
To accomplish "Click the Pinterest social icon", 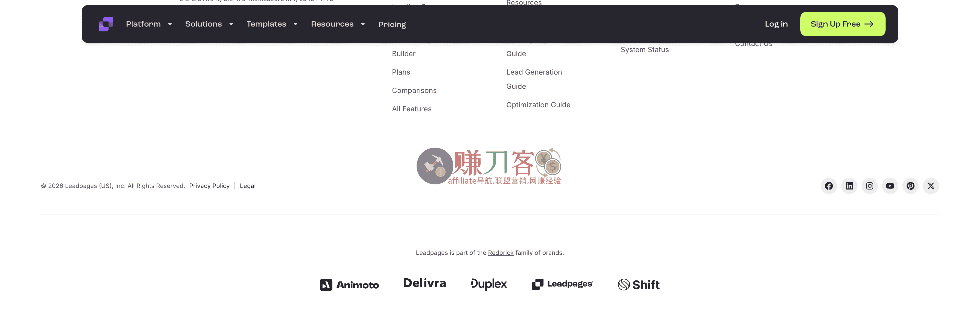I will tap(910, 186).
